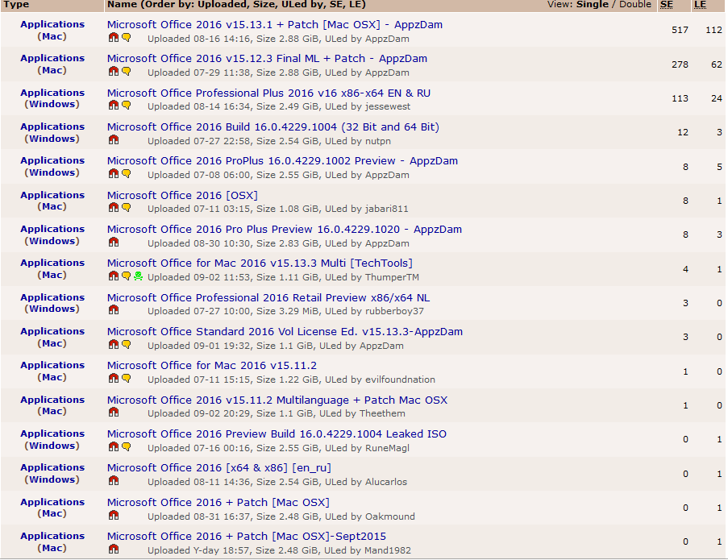Click seeder count 517 in first row
The height and width of the screenshot is (560, 728).
click(680, 30)
